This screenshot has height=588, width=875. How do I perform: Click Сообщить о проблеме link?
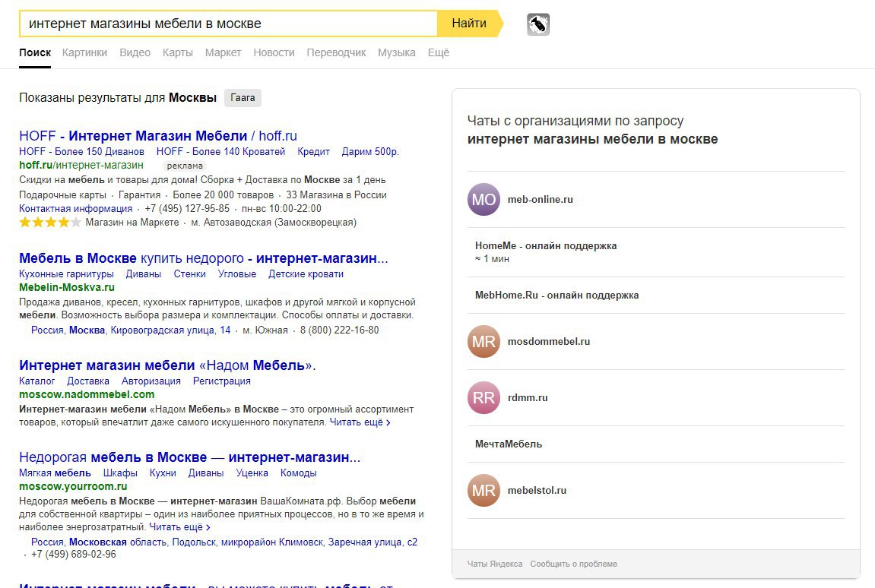point(574,564)
